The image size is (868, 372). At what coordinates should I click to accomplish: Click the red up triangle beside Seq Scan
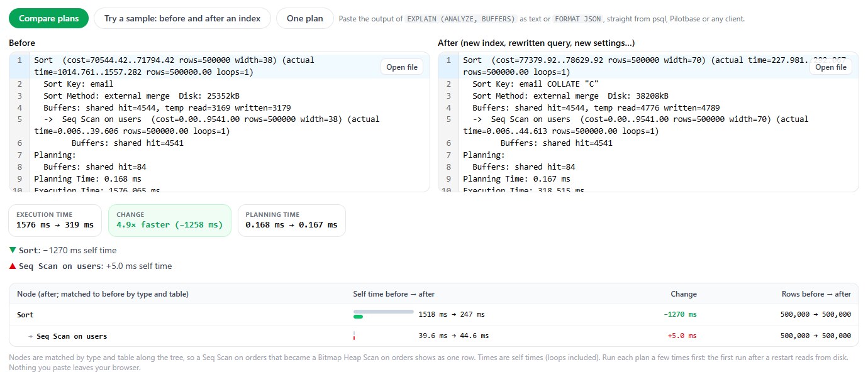point(13,266)
